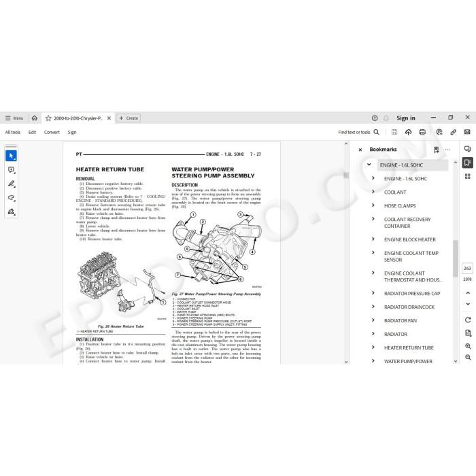
Task: Collapse top ENGINE - 1.6L SOHC bookmark
Action: pos(369,165)
